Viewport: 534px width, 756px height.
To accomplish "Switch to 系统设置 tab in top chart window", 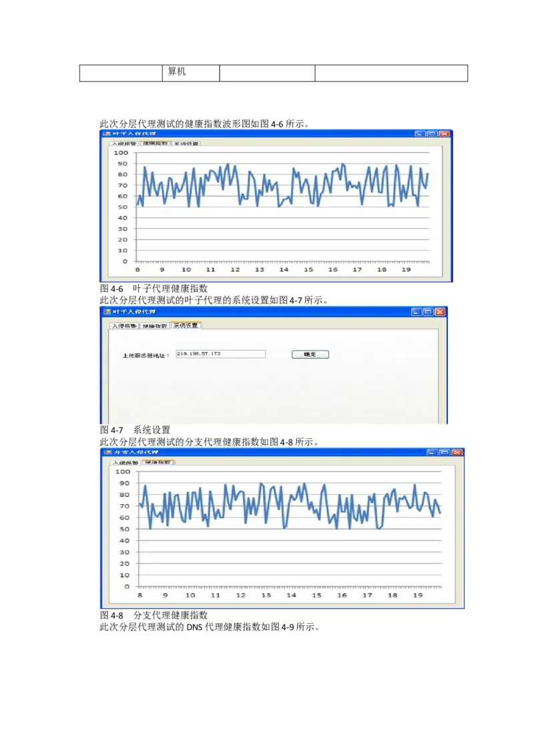I will pos(186,143).
